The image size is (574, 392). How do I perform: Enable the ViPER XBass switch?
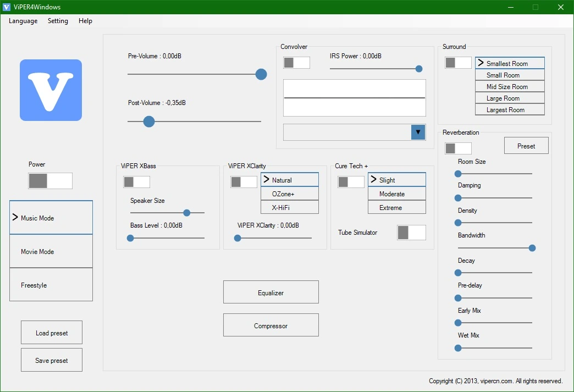[136, 182]
